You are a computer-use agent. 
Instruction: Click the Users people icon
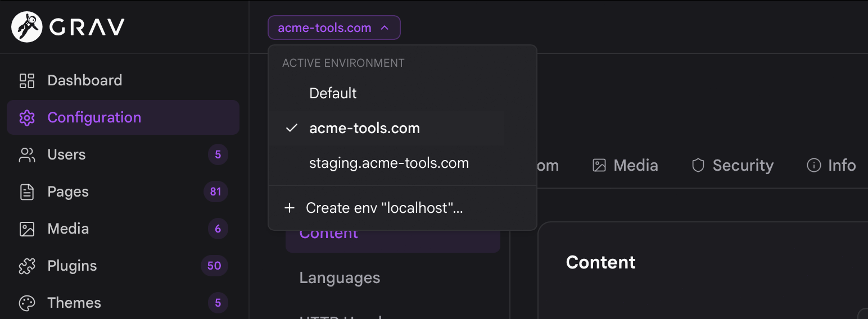click(x=27, y=154)
